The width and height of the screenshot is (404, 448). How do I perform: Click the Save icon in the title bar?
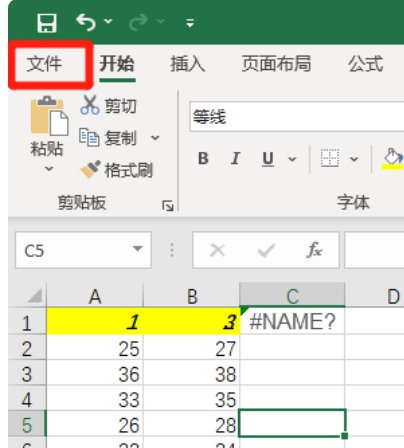point(47,23)
